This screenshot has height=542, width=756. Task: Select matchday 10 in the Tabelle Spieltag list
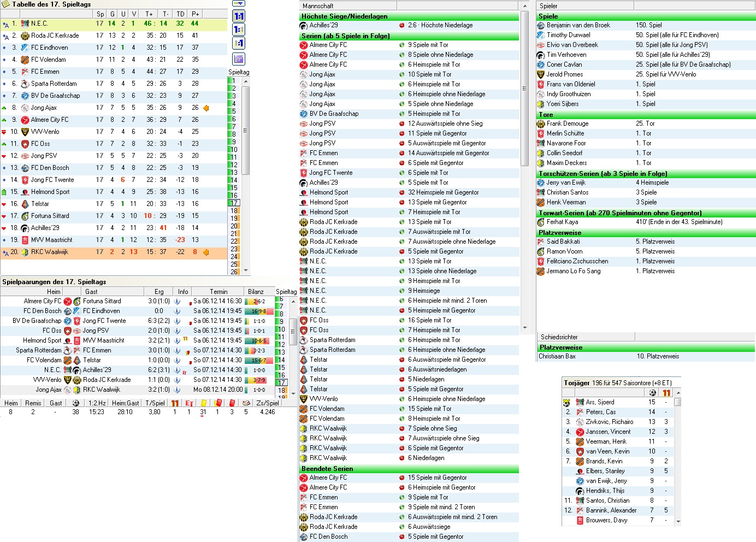[x=234, y=150]
